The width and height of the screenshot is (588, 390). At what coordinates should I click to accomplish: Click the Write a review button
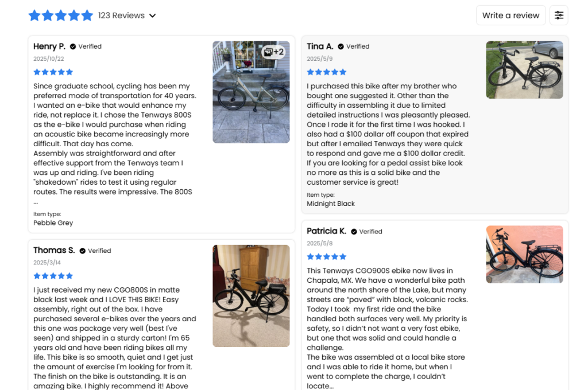point(510,15)
